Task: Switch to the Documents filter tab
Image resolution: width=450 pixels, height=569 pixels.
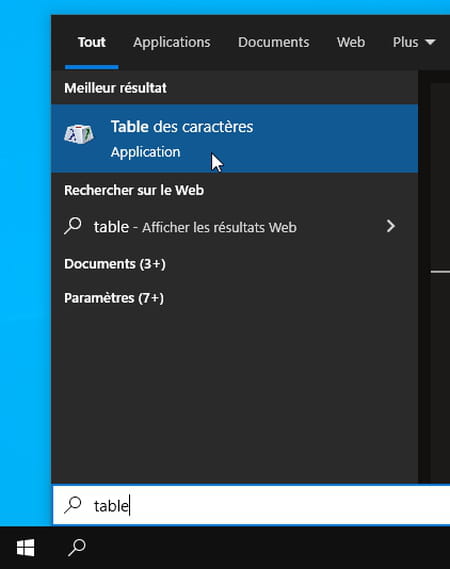Action: 274,42
